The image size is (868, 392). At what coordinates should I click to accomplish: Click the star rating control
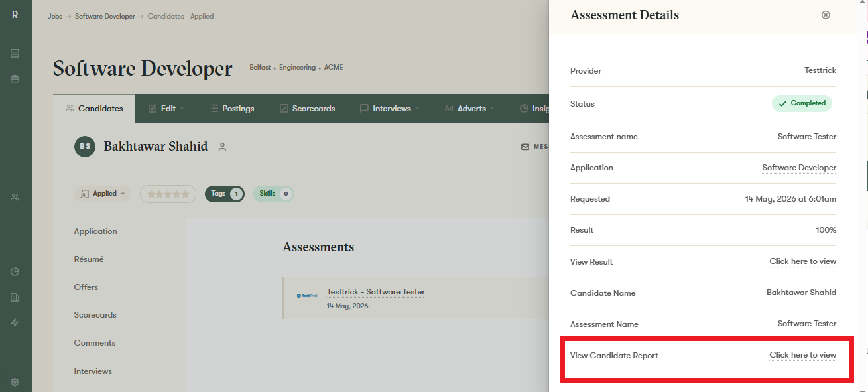pos(168,194)
